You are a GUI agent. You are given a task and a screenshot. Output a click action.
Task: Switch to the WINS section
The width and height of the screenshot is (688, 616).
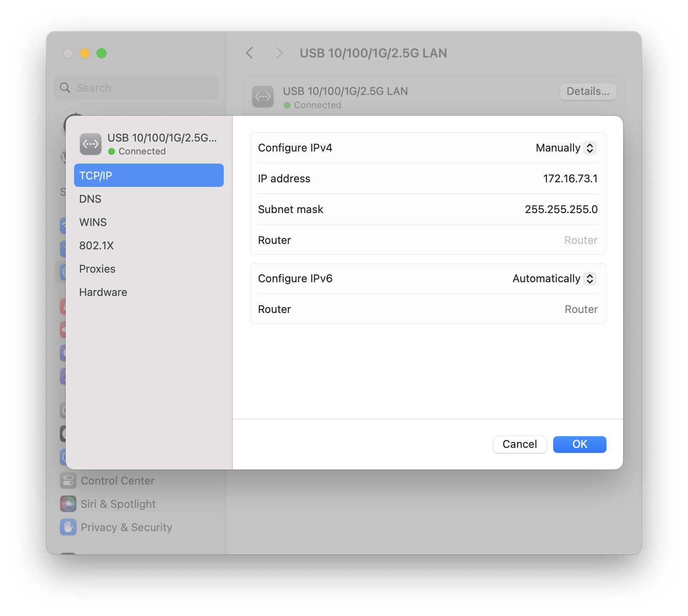click(x=93, y=222)
